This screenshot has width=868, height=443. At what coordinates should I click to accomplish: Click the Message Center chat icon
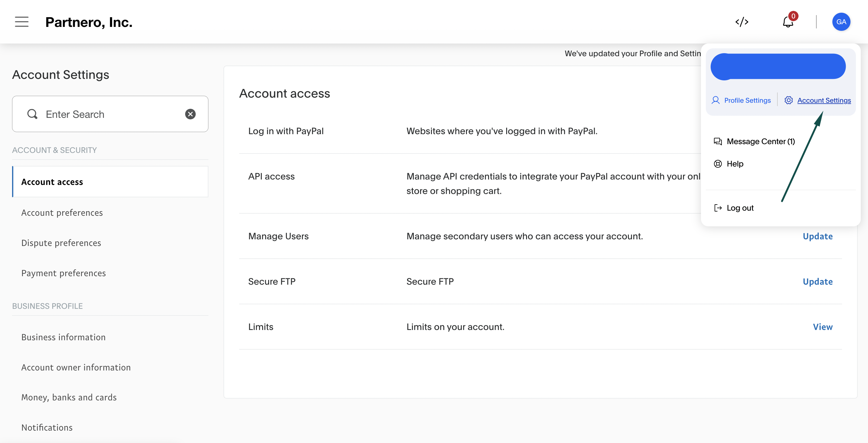718,142
